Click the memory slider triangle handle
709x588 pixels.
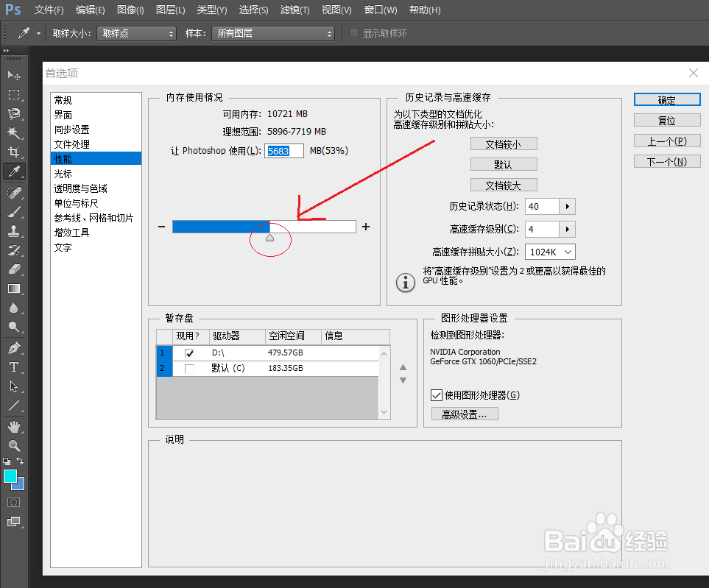point(270,238)
